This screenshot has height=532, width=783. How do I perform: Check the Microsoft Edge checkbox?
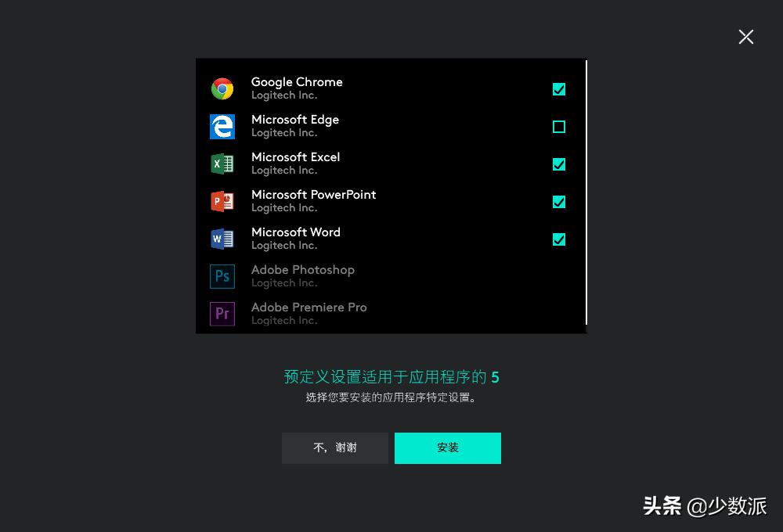pyautogui.click(x=559, y=127)
